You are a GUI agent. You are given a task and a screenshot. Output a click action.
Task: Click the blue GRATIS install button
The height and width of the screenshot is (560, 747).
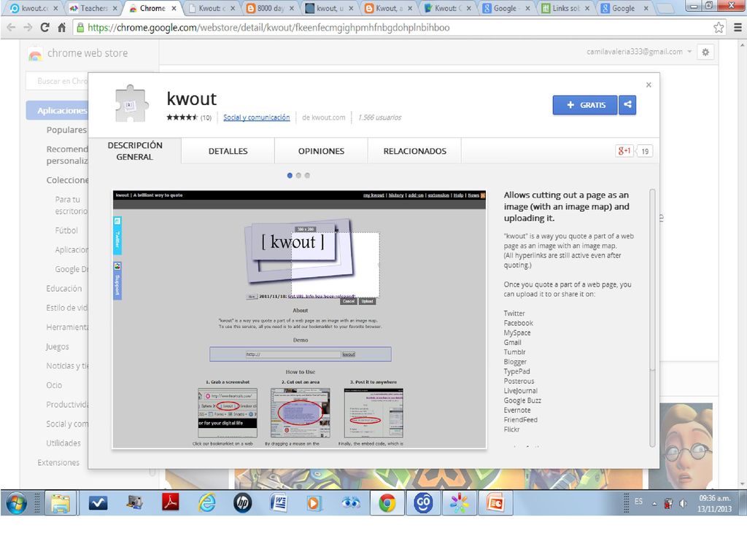pyautogui.click(x=585, y=105)
